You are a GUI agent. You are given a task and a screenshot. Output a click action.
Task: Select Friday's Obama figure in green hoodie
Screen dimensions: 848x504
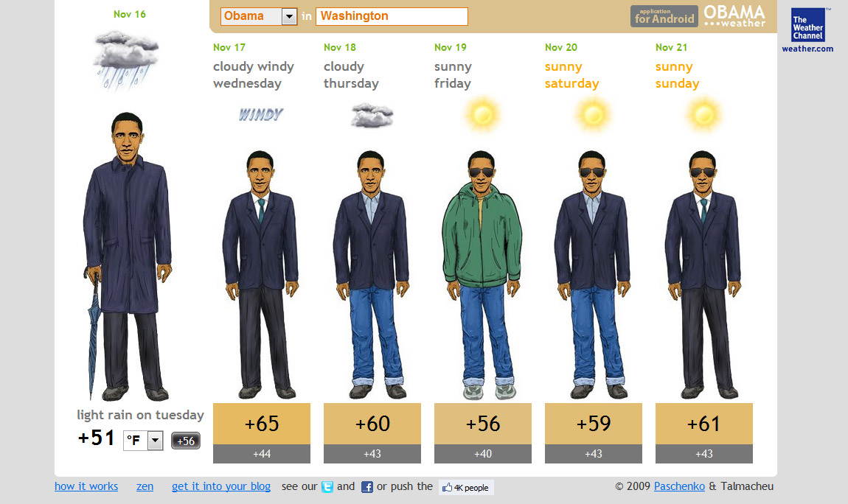click(482, 274)
